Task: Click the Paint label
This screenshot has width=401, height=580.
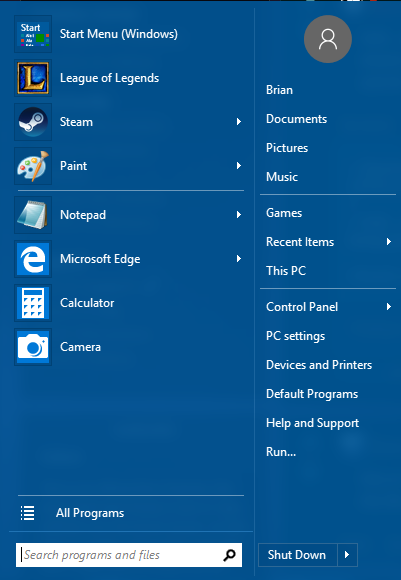Action: coord(73,166)
